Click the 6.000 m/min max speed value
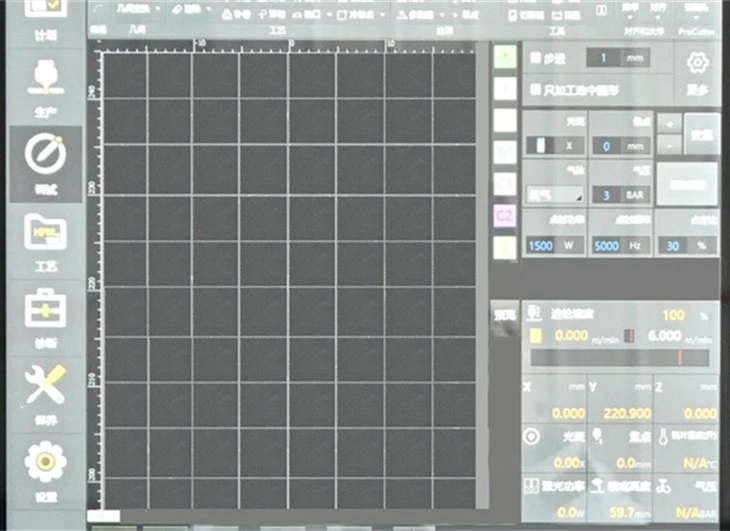Image resolution: width=730 pixels, height=531 pixels. [664, 336]
